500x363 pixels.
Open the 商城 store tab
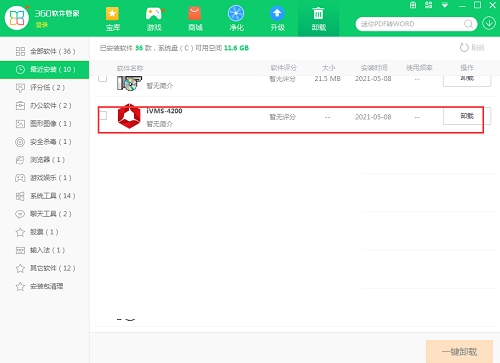(195, 19)
